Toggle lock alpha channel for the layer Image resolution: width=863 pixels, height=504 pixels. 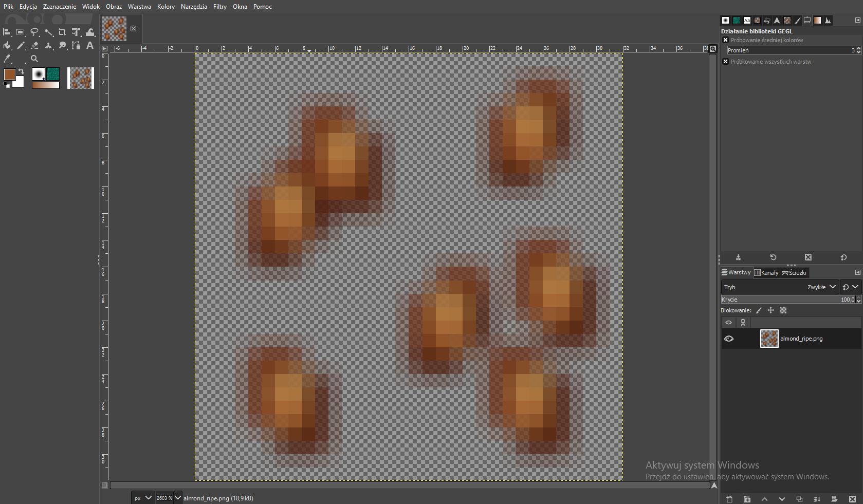(783, 310)
